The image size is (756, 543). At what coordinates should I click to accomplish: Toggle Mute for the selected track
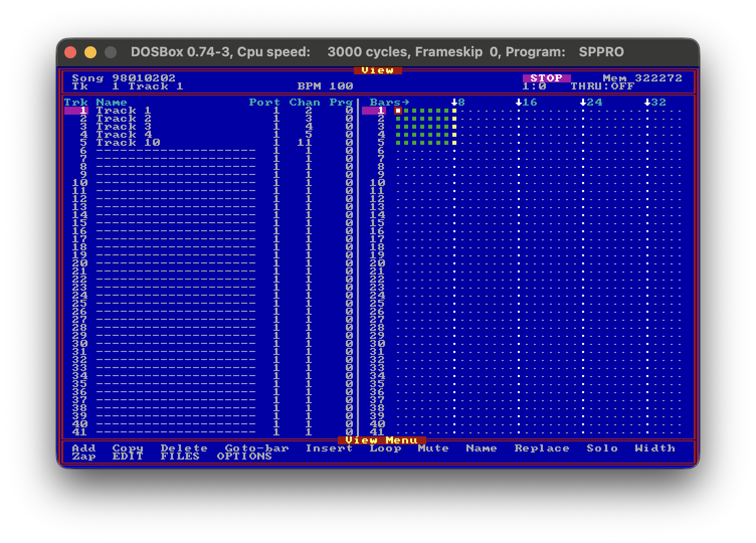(x=433, y=448)
